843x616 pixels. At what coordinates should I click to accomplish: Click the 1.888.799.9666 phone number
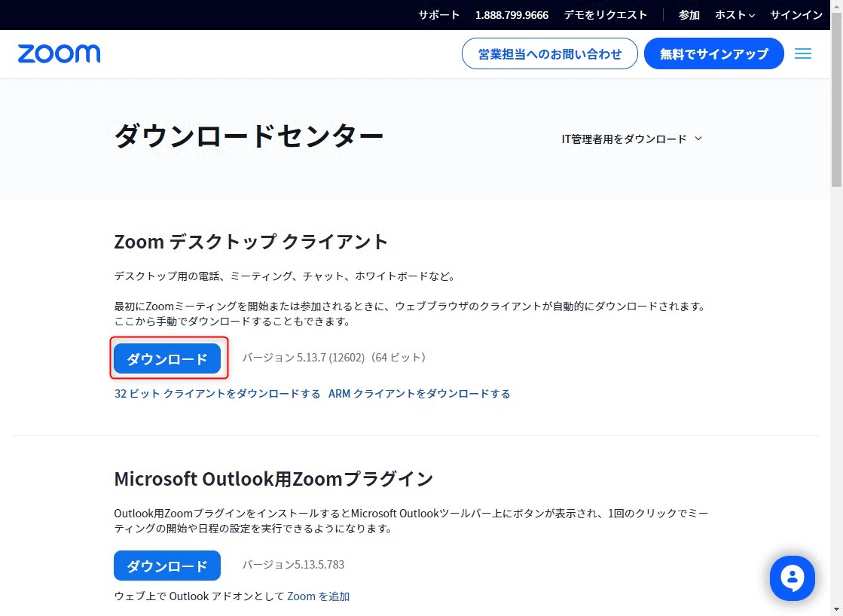pos(512,15)
